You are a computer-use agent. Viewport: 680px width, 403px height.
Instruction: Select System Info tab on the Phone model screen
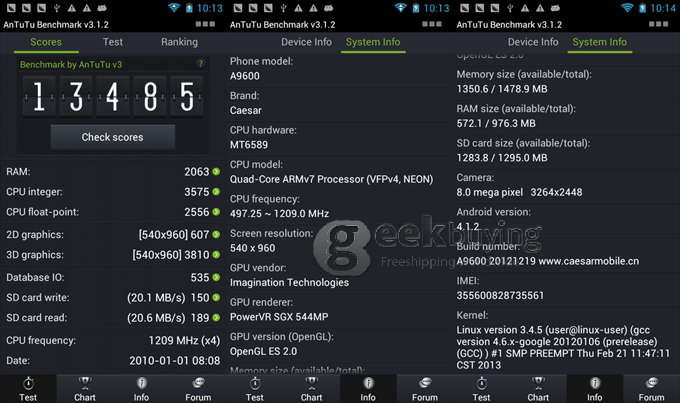pyautogui.click(x=373, y=42)
